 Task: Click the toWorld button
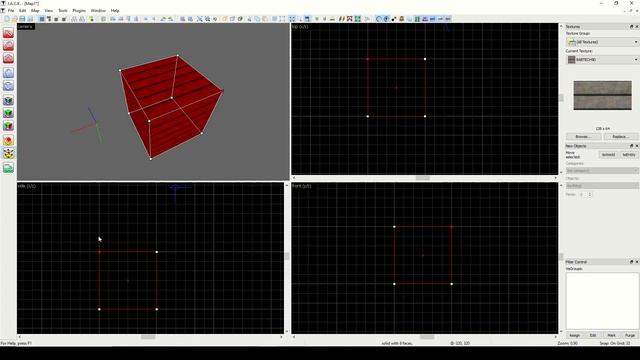pos(608,155)
